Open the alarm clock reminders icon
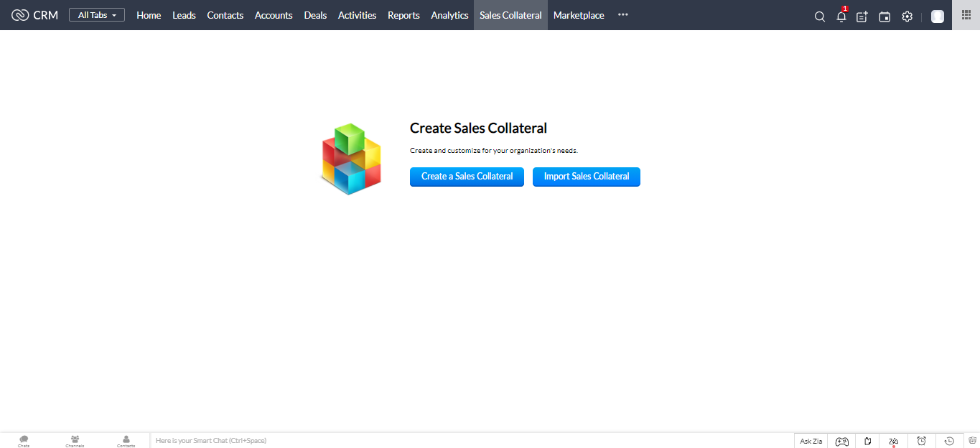Viewport: 980px width, 448px height. [x=921, y=441]
